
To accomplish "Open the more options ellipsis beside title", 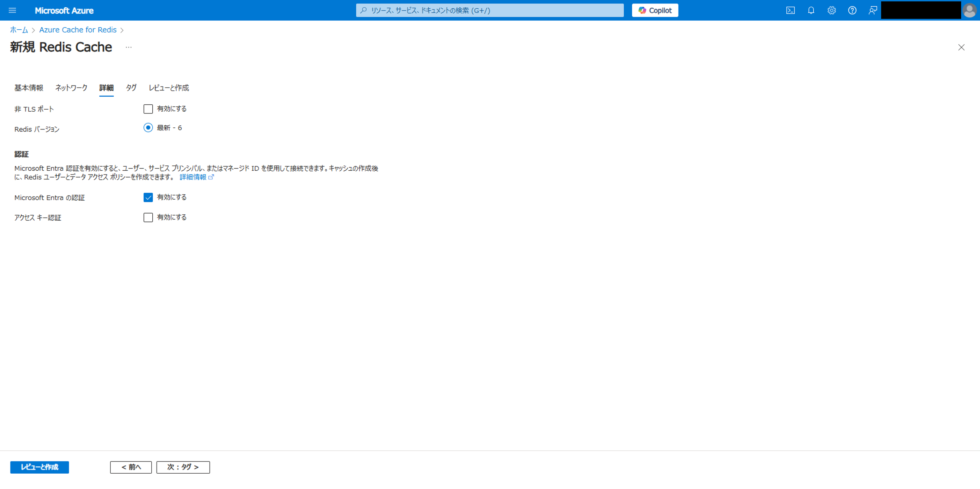I will tap(129, 47).
